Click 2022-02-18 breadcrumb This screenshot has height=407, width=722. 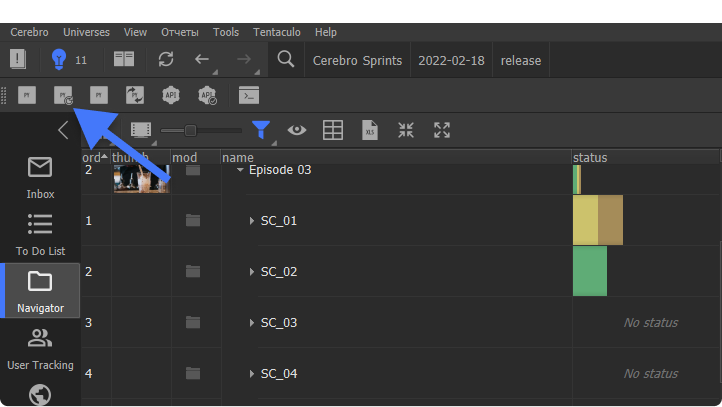point(451,60)
